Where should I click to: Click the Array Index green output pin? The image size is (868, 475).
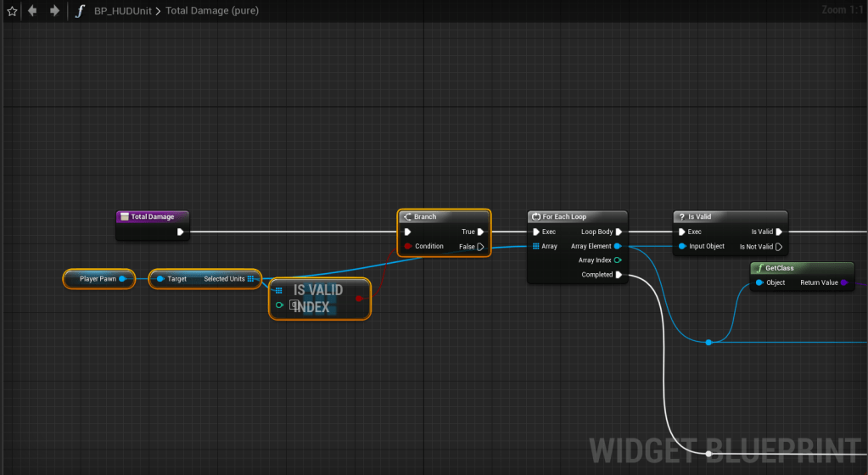[619, 260]
